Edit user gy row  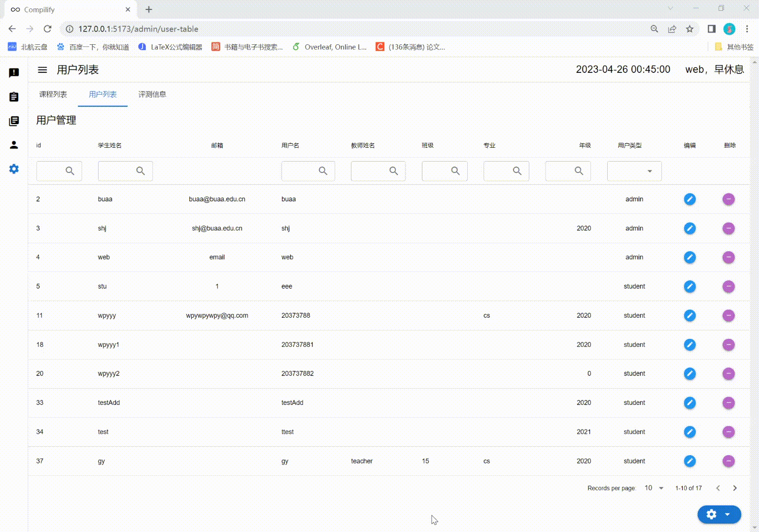coord(690,461)
